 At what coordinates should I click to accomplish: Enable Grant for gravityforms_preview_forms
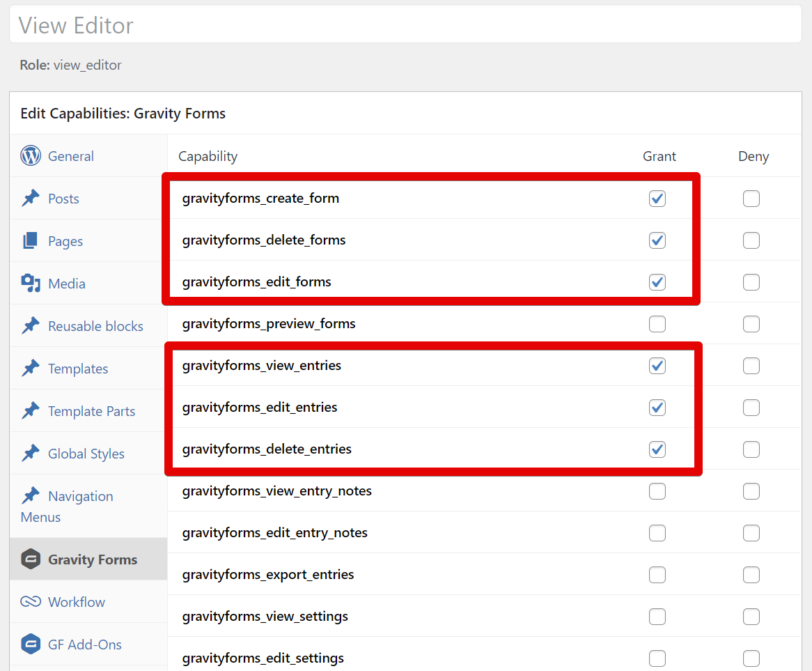click(657, 324)
